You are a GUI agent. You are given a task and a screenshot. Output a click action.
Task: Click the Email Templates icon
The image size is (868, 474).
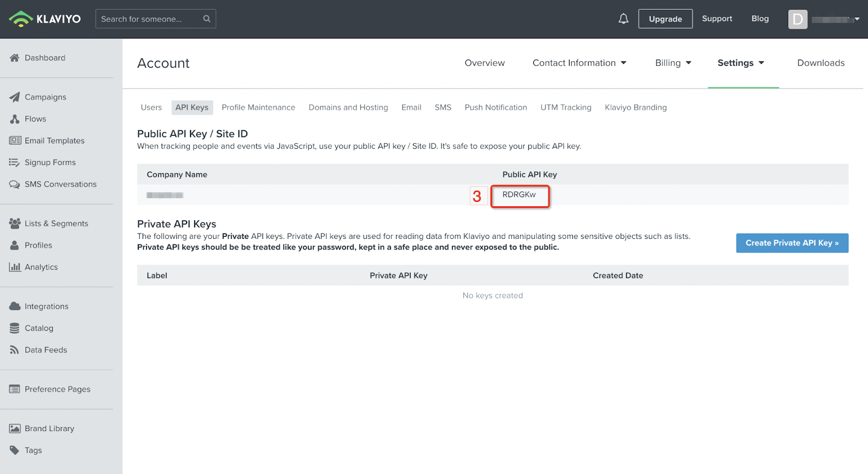(x=15, y=141)
